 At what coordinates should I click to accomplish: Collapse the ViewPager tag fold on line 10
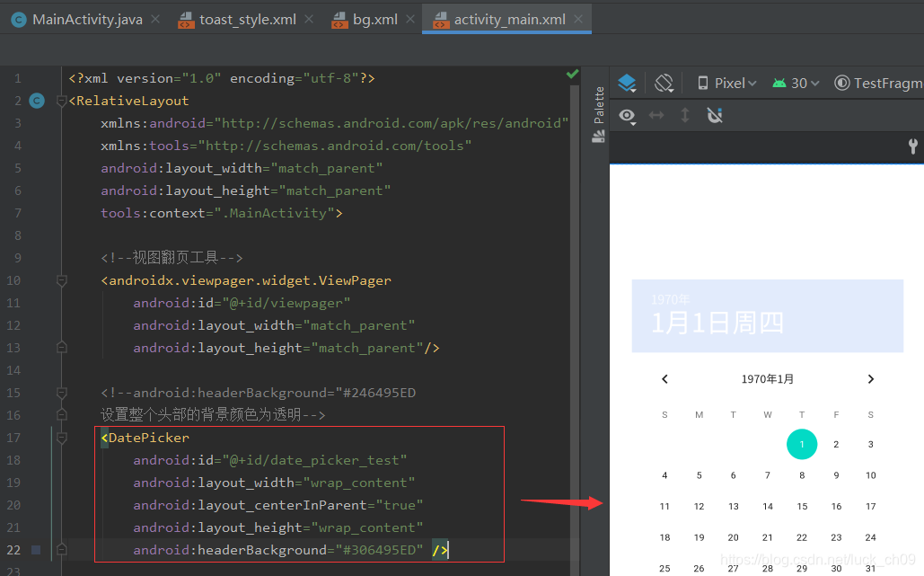(61, 280)
